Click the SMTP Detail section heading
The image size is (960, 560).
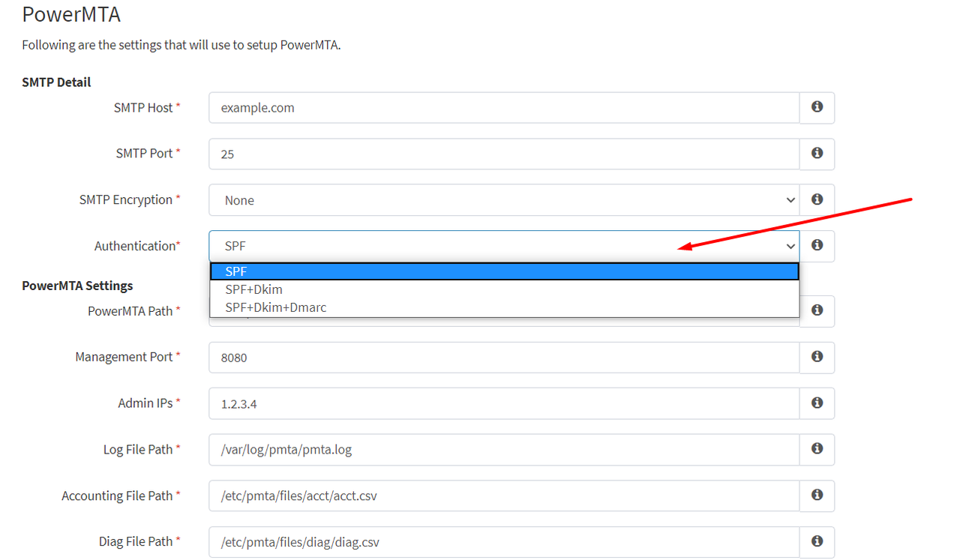tap(56, 82)
